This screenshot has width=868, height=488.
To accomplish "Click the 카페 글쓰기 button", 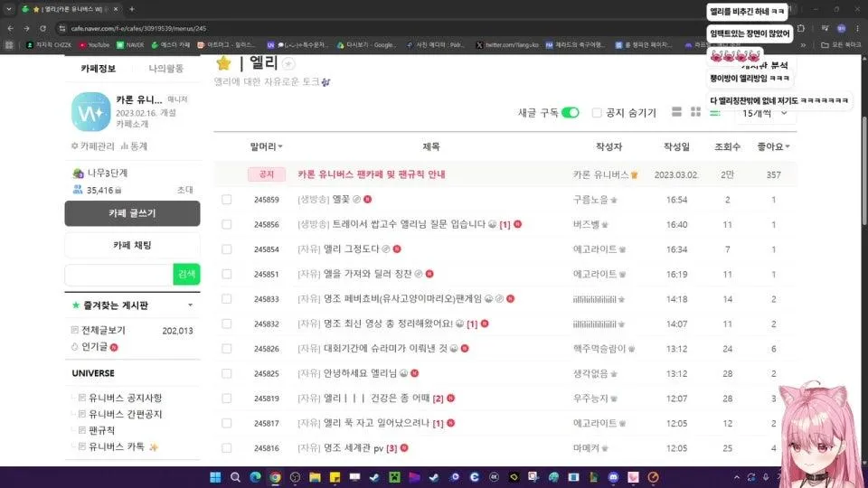I will point(132,213).
